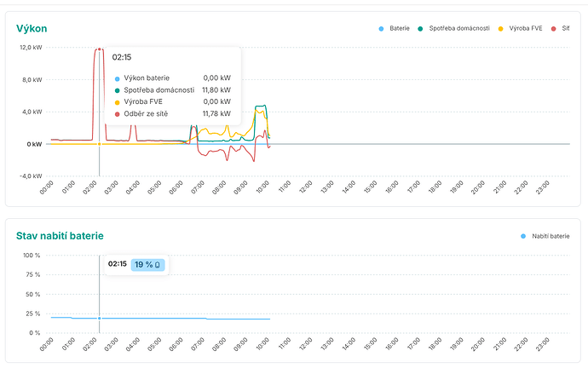Click the yellow Výroba FVE tooltip dot
Viewport: 588px width, 374px height.
coord(117,102)
